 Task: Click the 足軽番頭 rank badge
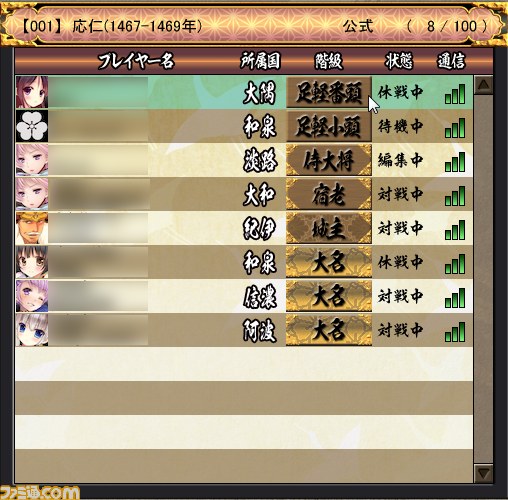(x=329, y=92)
